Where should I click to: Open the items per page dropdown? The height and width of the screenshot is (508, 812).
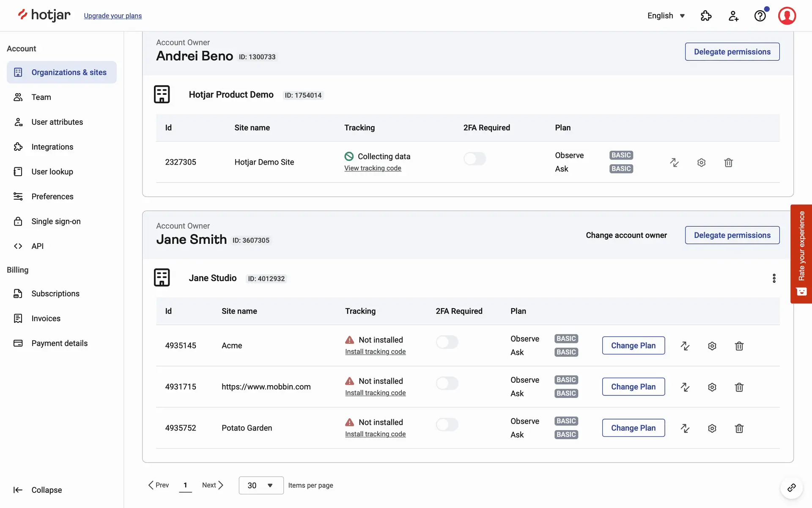point(261,485)
